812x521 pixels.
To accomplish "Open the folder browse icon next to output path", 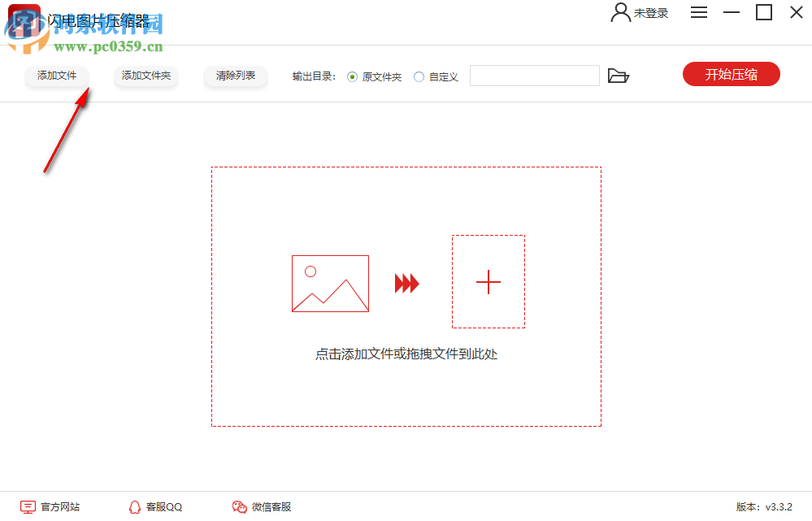I will 619,75.
